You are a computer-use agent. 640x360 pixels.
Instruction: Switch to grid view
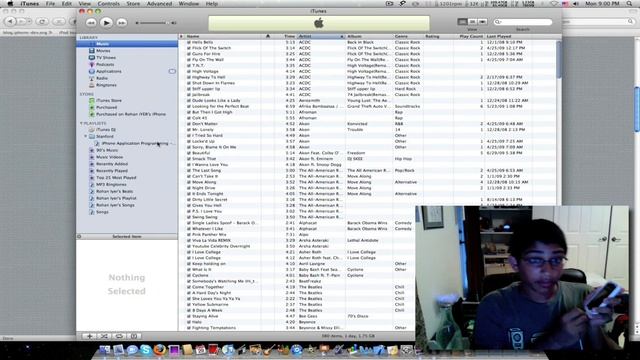[472, 22]
